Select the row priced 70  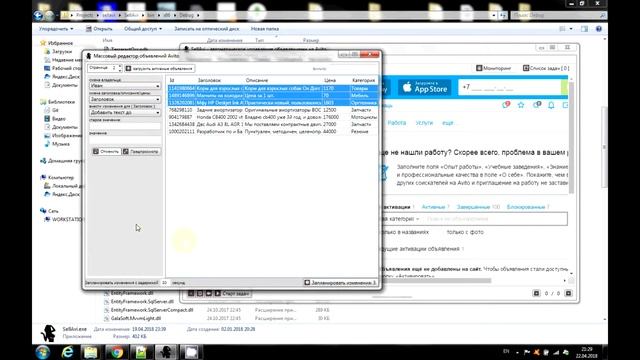click(273, 96)
